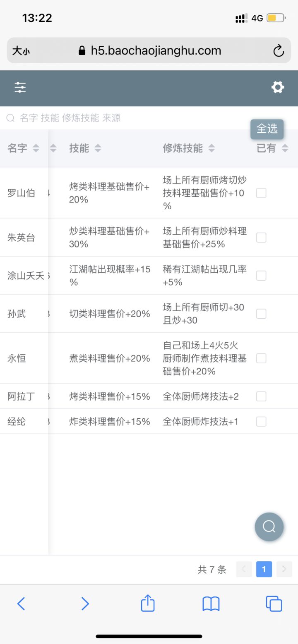Click the 全选 button

pos(267,129)
